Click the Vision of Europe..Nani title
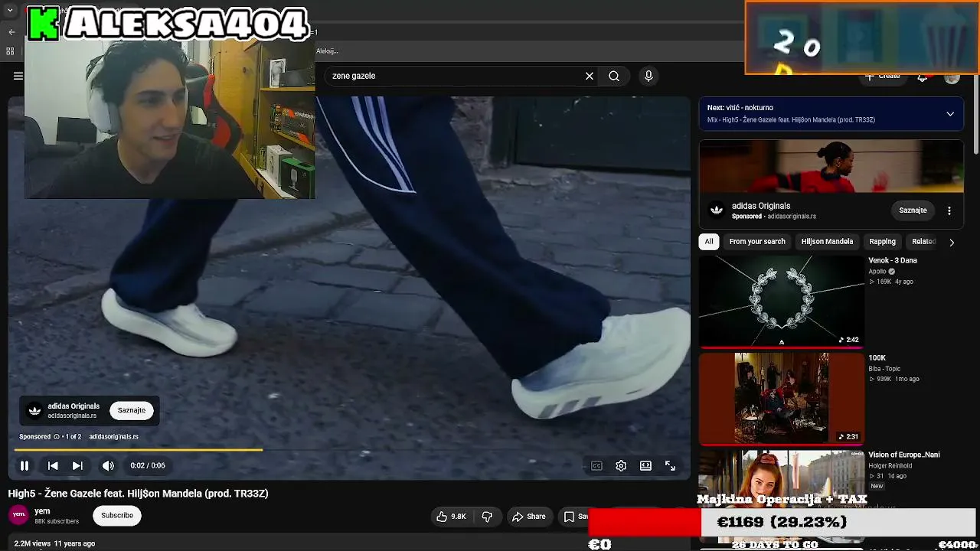 point(904,455)
